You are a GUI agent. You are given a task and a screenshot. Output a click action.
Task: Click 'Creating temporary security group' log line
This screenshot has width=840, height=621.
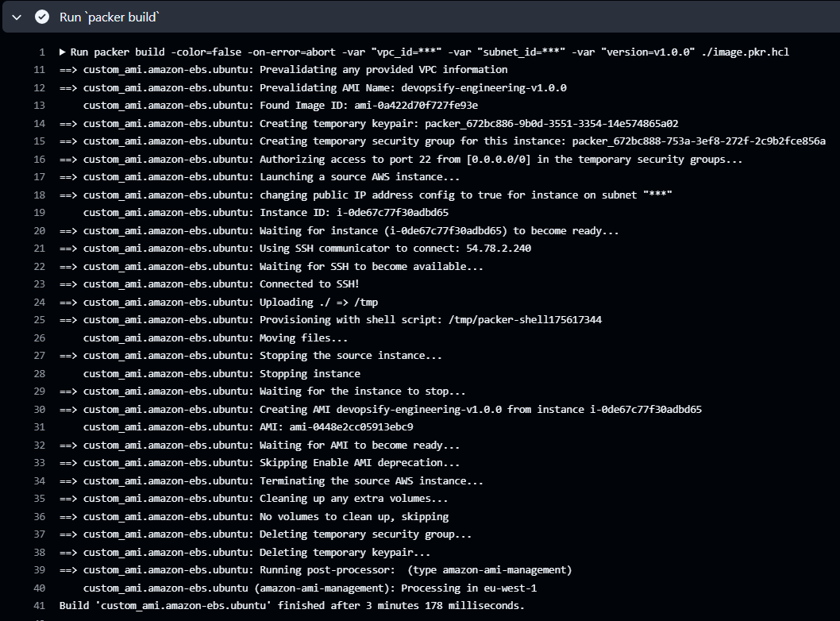tap(442, 141)
